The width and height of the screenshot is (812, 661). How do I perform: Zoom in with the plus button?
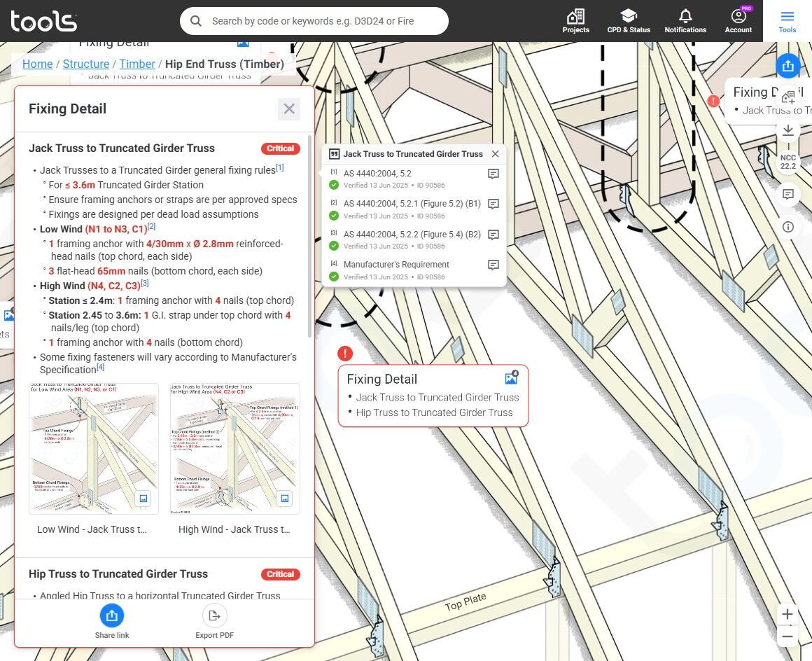[x=787, y=614]
